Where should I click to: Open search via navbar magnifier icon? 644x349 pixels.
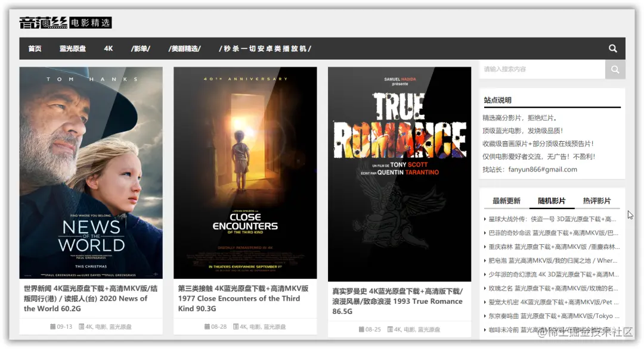click(x=612, y=48)
